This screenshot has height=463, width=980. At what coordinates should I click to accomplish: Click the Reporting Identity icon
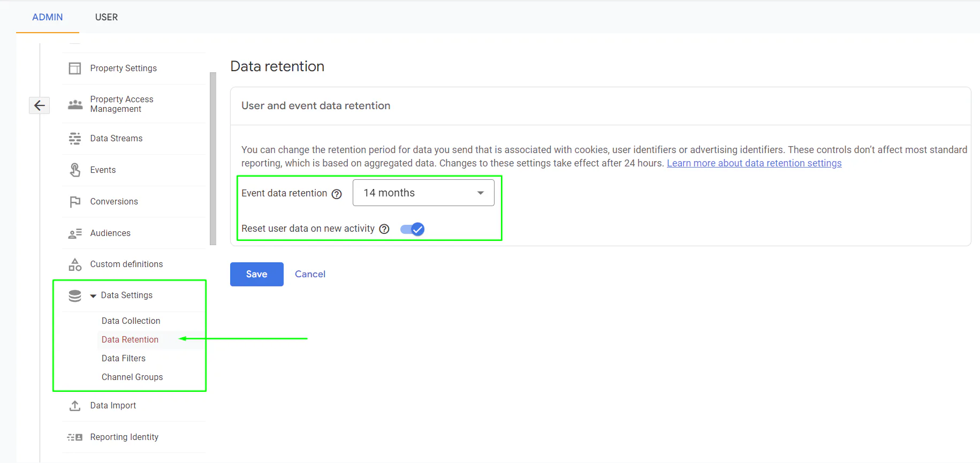(75, 437)
